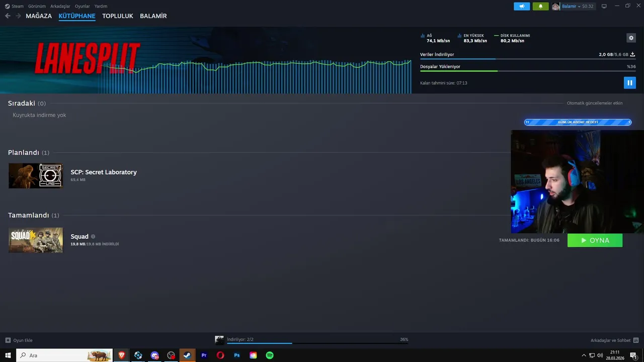Go forward with the right arrow

(19, 16)
